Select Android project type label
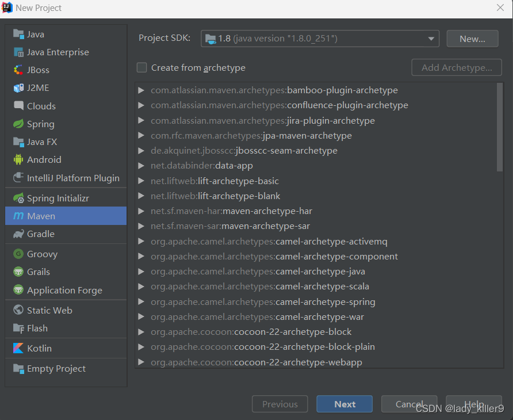The width and height of the screenshot is (513, 420). click(44, 159)
